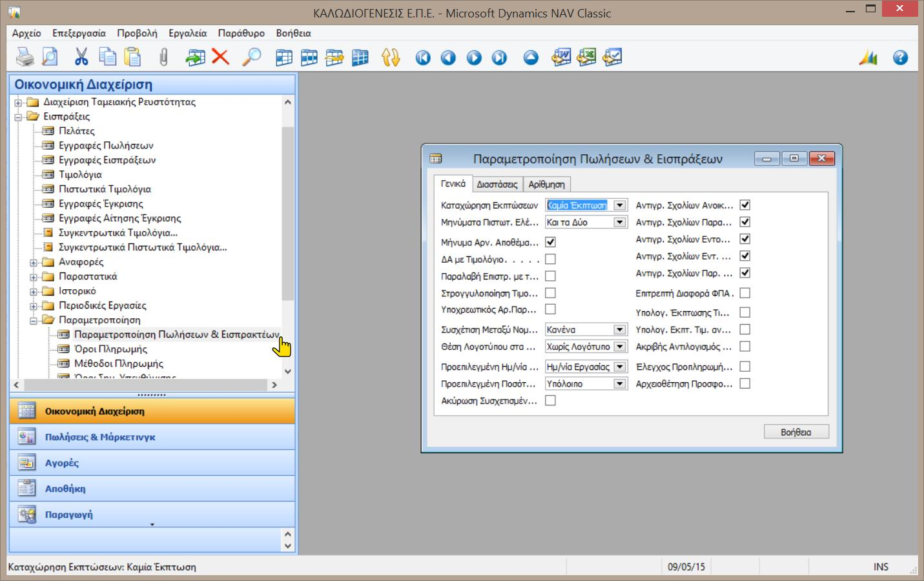Screen dimensions: 924x581
Task: Enable Ακριβής Αντιλογισμός checkbox
Action: 744,346
